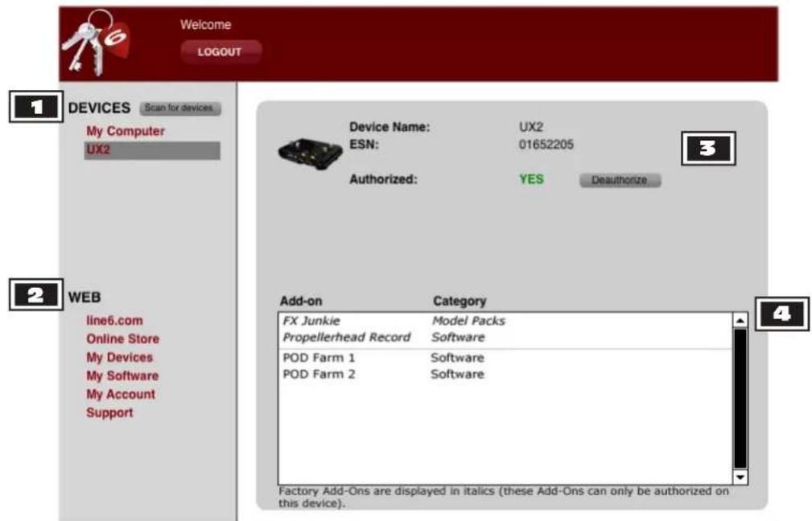Click the add-on list scroll down arrow
Viewport: 812px width, 521px height.
[740, 477]
